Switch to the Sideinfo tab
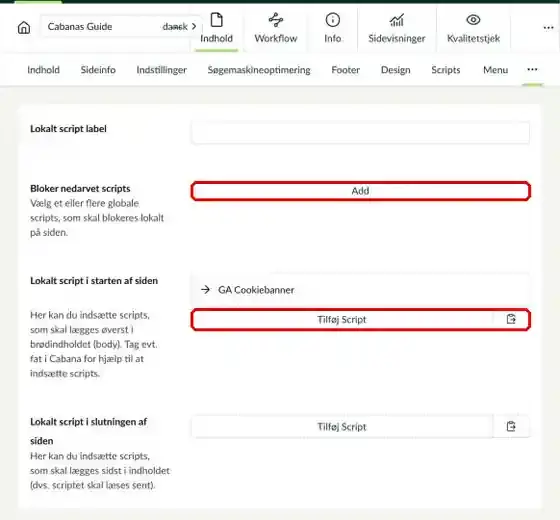560x520 pixels. [98, 70]
